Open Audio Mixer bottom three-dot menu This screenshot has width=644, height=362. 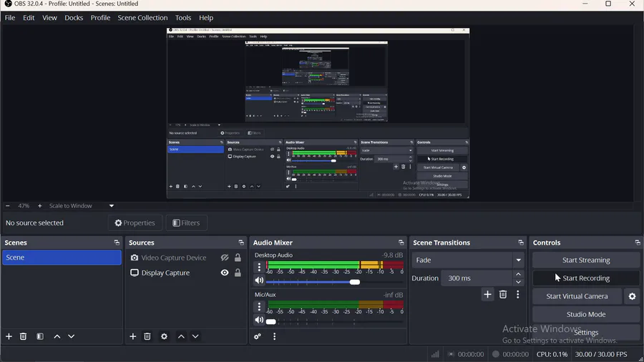[274, 336]
